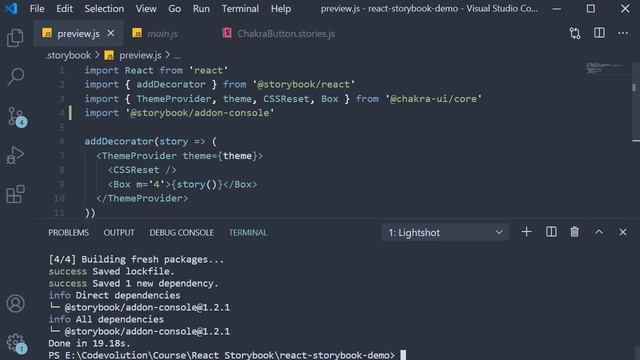Click the editor vertical scrollbar
This screenshot has width=640, height=360.
[636, 102]
